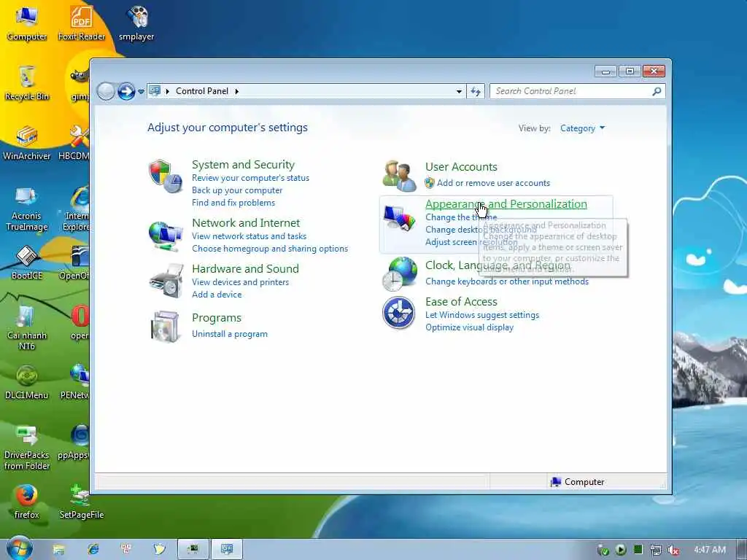Click the Refresh button beside the address bar
747x560 pixels.
476,91
